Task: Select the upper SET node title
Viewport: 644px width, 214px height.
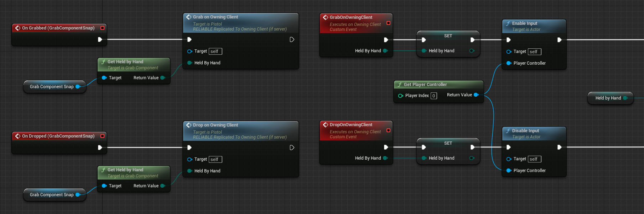Action: click(x=448, y=36)
